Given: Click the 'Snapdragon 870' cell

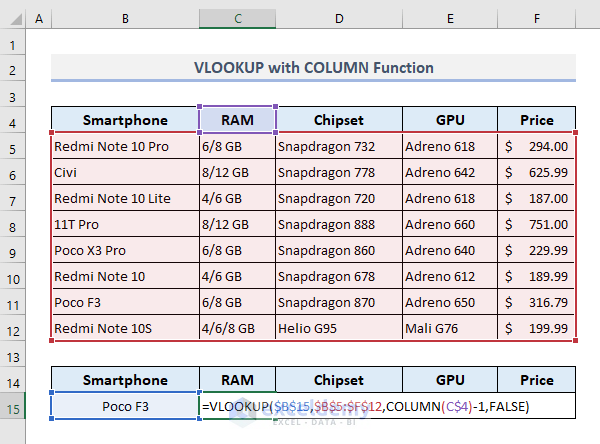Looking at the screenshot, I should click(x=339, y=302).
